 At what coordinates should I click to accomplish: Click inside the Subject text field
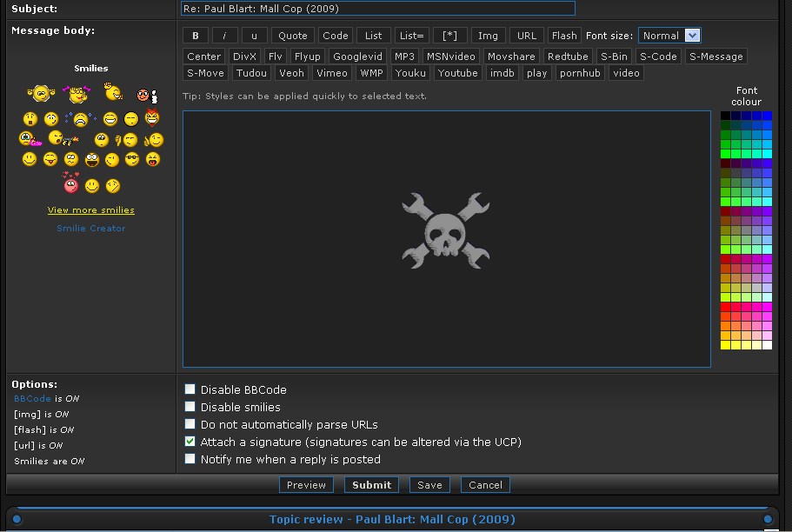point(378,9)
